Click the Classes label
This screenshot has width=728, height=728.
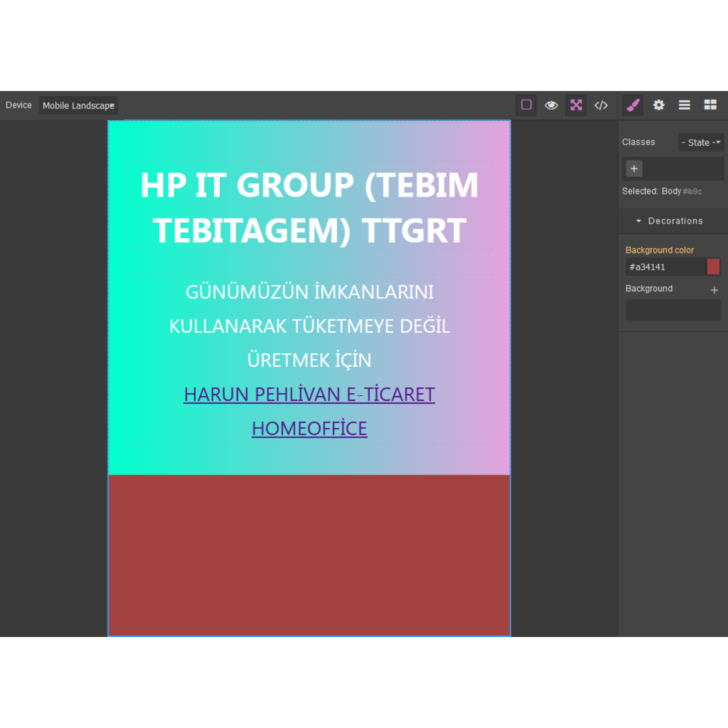click(638, 142)
